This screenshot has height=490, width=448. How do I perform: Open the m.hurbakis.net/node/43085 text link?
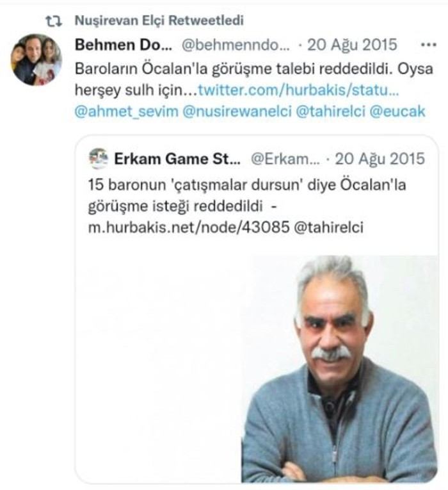(189, 227)
